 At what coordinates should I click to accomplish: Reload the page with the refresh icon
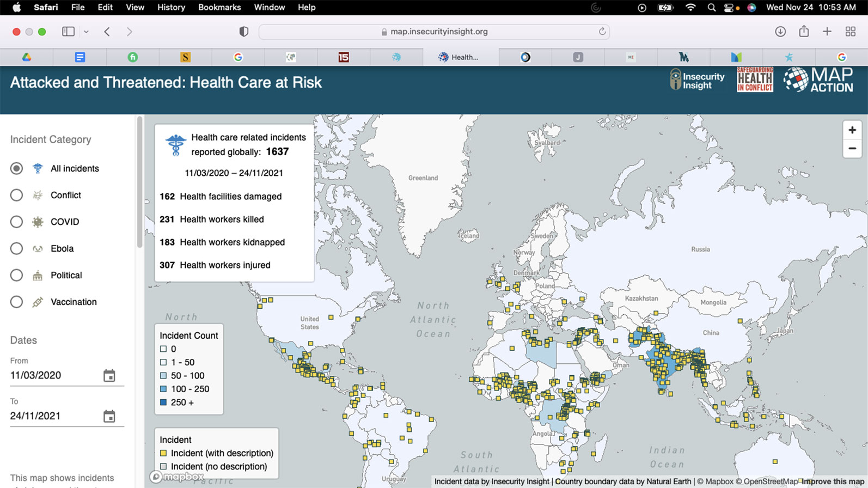(x=602, y=32)
